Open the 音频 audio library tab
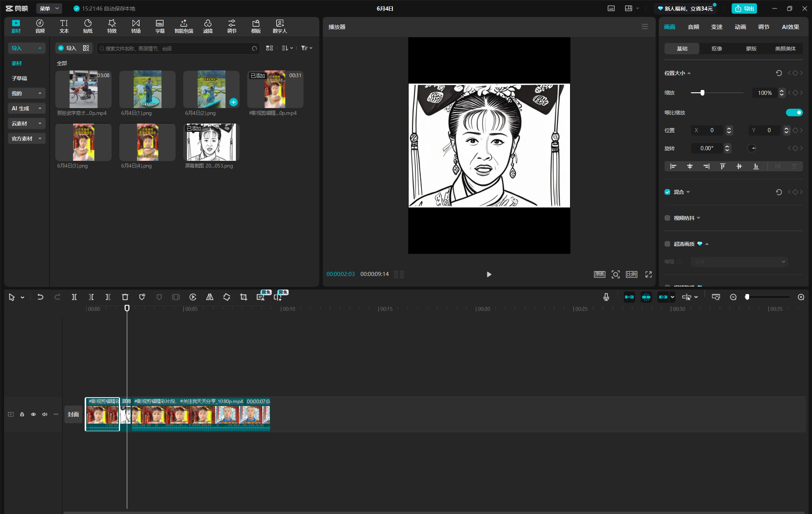The image size is (812, 514). tap(40, 26)
